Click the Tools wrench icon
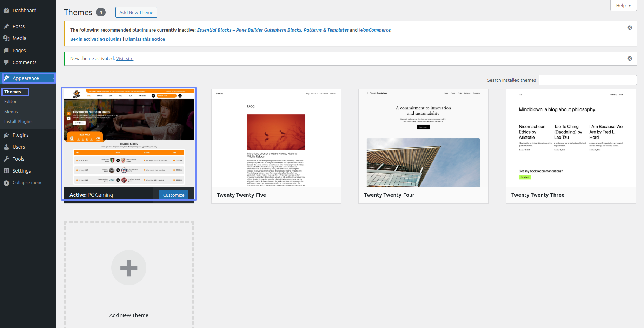The width and height of the screenshot is (644, 328). (x=6, y=159)
